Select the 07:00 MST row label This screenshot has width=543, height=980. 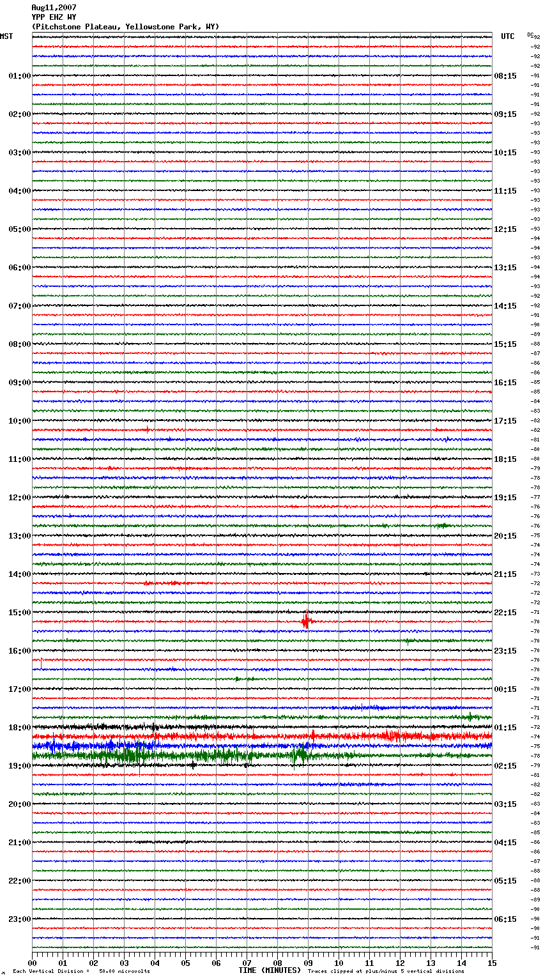tap(20, 306)
